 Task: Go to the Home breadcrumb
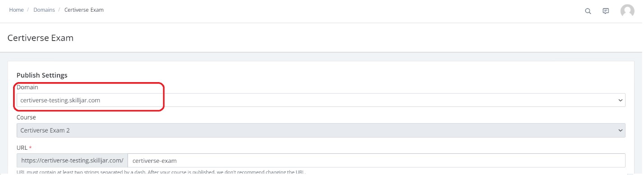click(16, 10)
